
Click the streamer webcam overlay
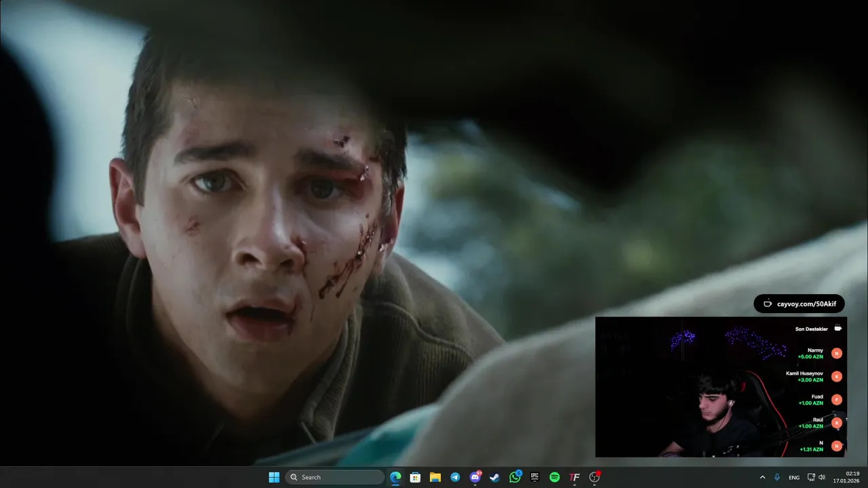pos(721,387)
